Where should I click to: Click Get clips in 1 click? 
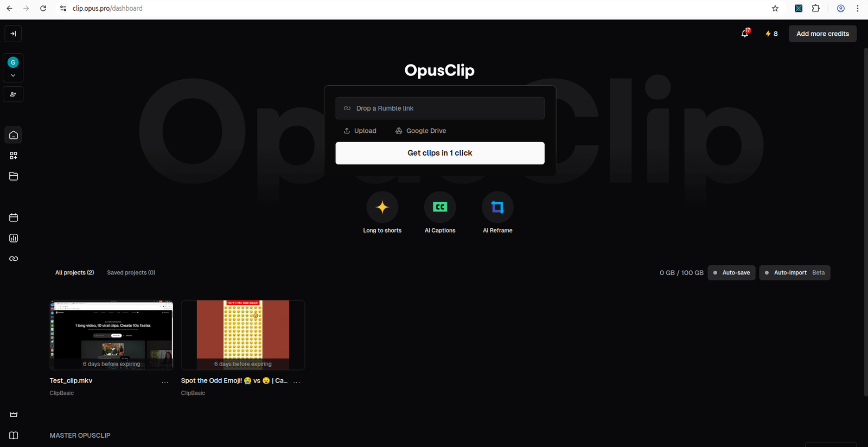440,153
